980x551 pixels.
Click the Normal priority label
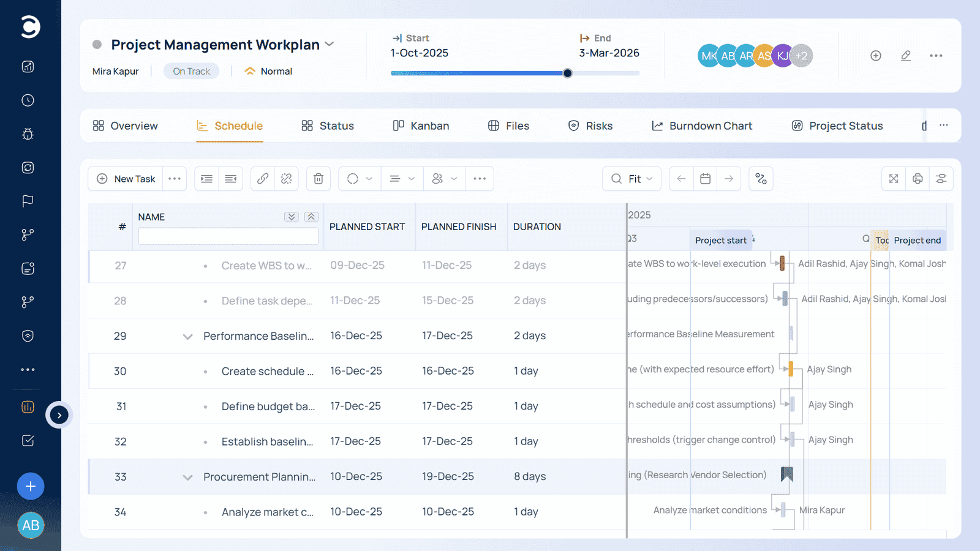click(268, 71)
